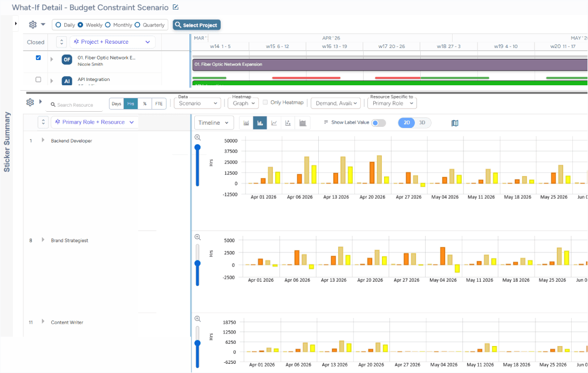Expand the Backend Developer role row
The width and height of the screenshot is (588, 373).
point(43,140)
